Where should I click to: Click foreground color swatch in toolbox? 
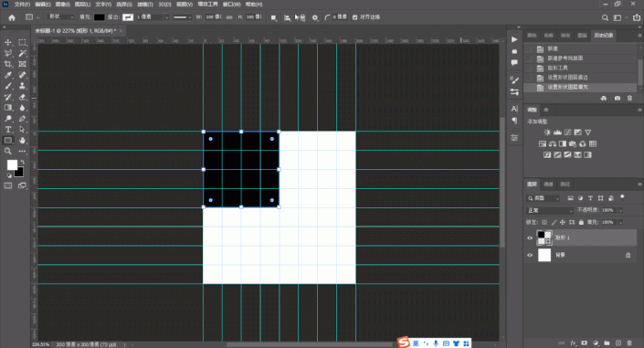tap(12, 164)
